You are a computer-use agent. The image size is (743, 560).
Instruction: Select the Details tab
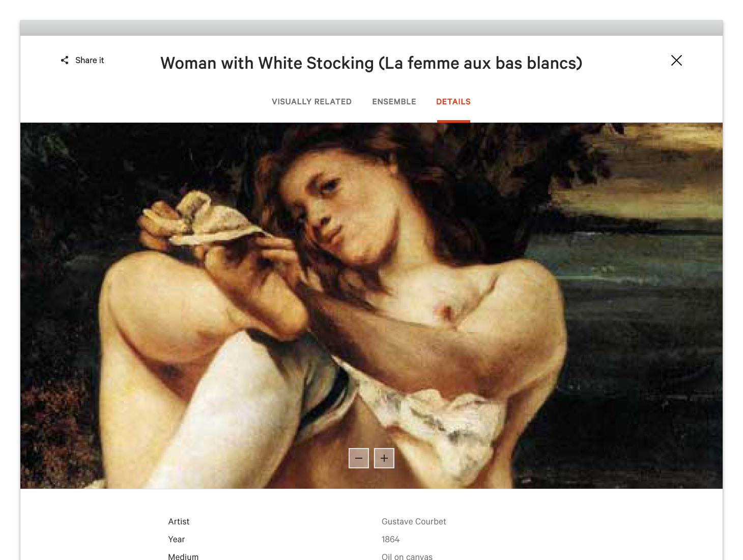pos(453,102)
